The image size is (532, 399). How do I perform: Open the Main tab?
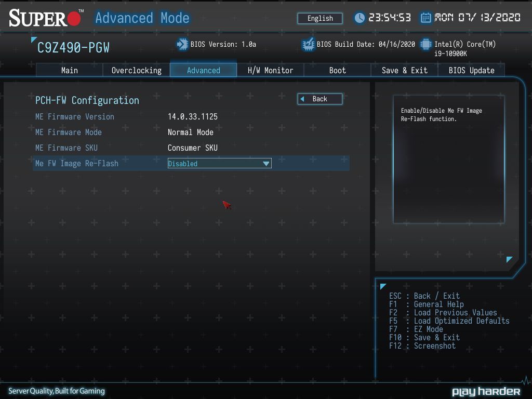click(69, 70)
